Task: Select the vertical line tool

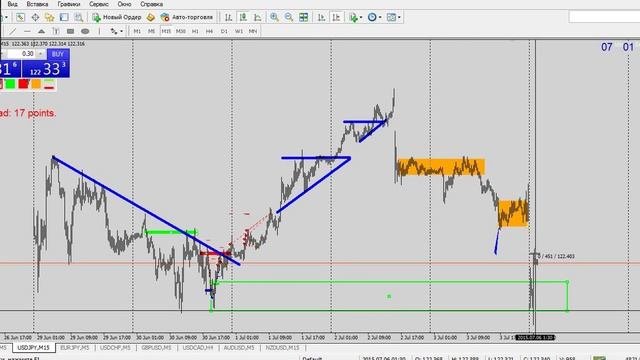Action: pos(99,31)
